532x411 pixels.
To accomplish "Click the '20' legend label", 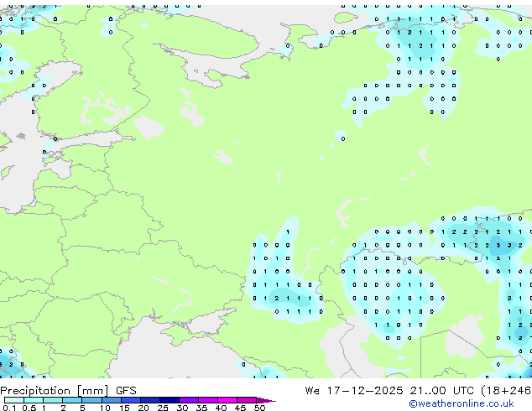I will (x=143, y=408).
